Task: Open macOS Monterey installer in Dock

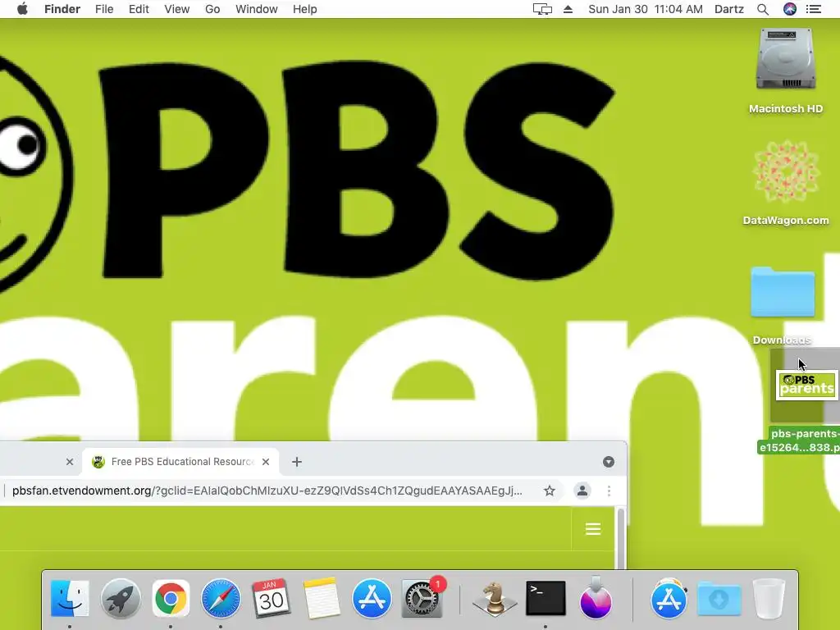Action: coord(596,597)
